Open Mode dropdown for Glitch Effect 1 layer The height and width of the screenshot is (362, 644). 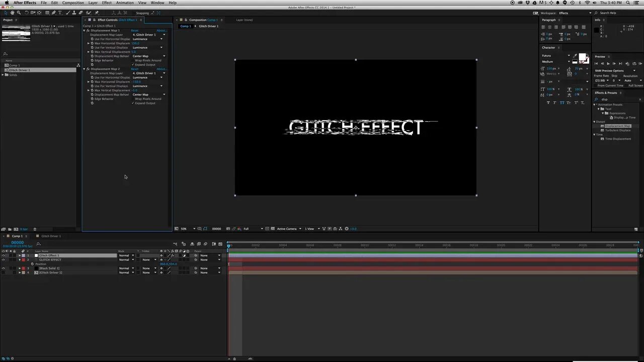126,255
